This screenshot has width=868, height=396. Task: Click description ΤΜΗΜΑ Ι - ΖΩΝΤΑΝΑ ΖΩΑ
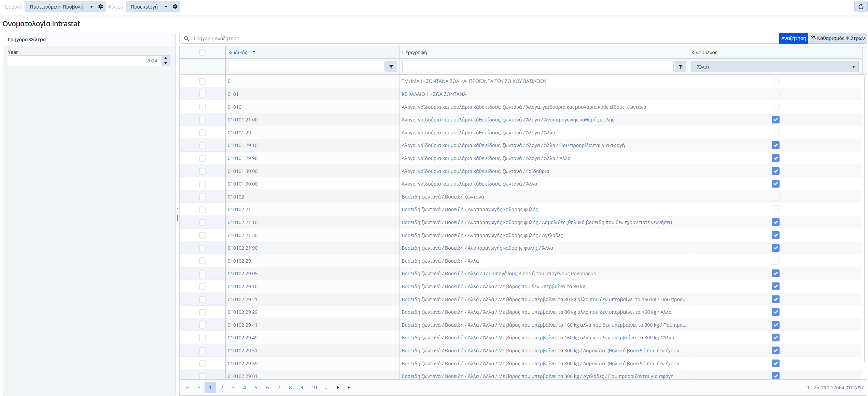[x=474, y=81]
